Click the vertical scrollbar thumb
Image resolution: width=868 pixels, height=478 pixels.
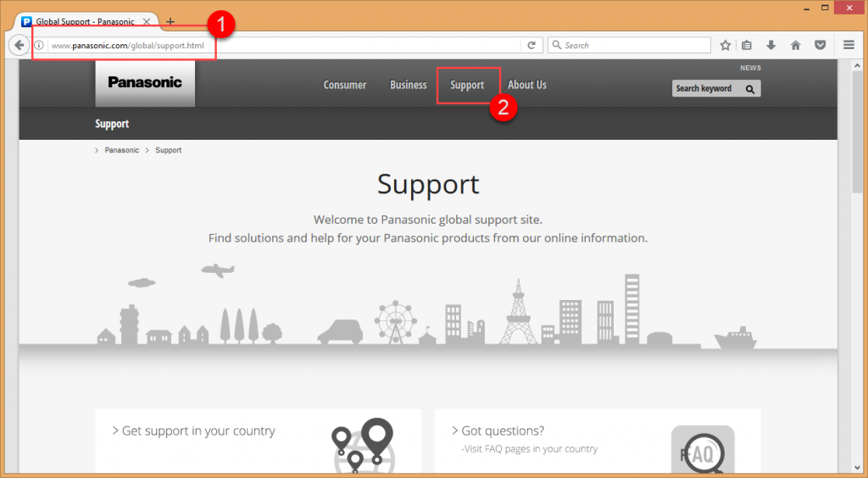[858, 131]
